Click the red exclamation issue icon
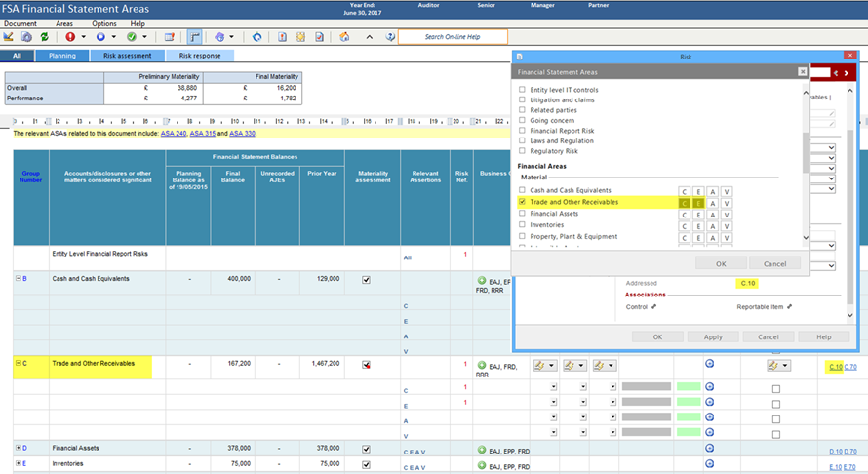Image resolution: width=868 pixels, height=474 pixels. pyautogui.click(x=70, y=36)
